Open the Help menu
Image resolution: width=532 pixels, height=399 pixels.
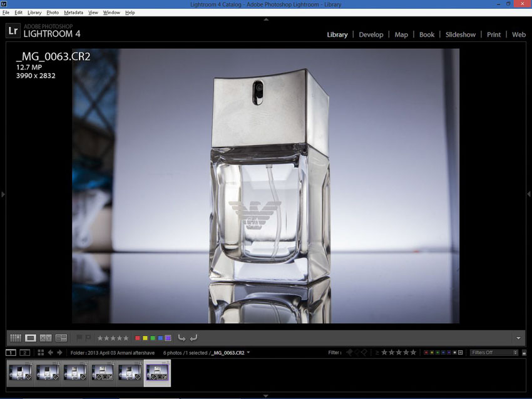[x=130, y=13]
